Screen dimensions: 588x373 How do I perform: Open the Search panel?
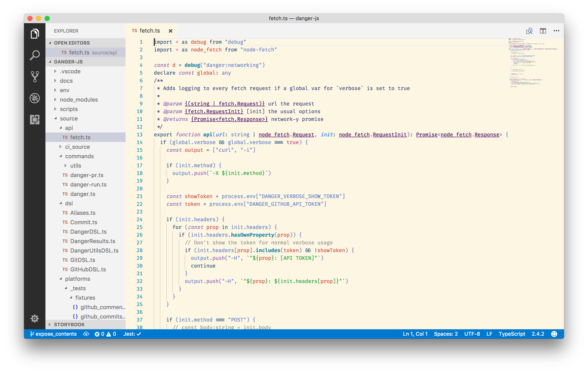coord(34,55)
